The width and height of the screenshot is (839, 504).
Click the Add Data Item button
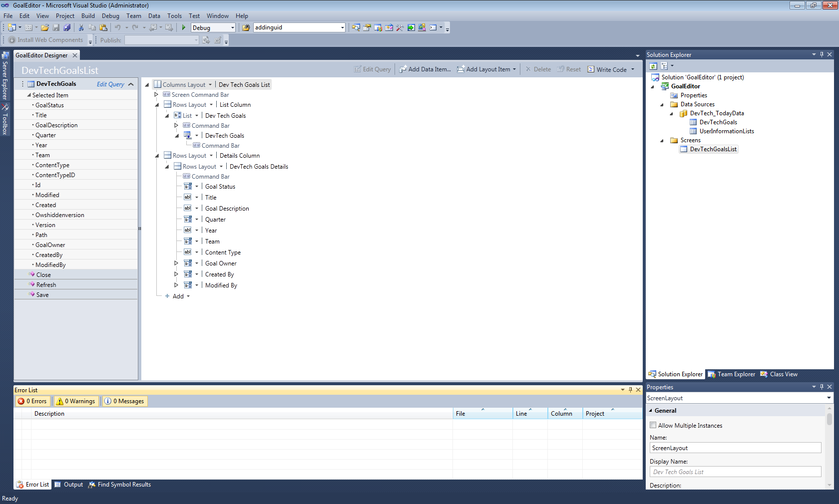coord(425,69)
